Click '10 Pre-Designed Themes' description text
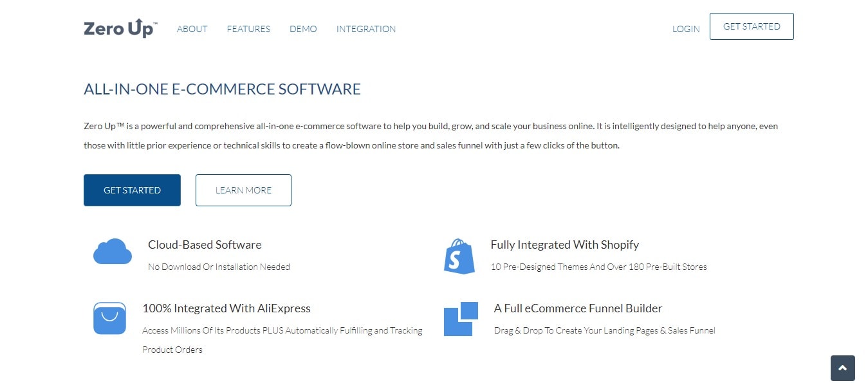The image size is (868, 383). click(x=598, y=267)
